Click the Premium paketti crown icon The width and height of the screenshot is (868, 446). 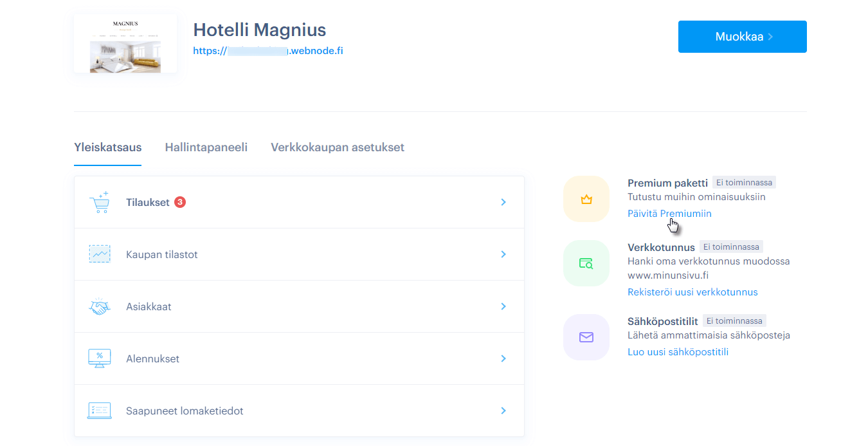point(586,199)
